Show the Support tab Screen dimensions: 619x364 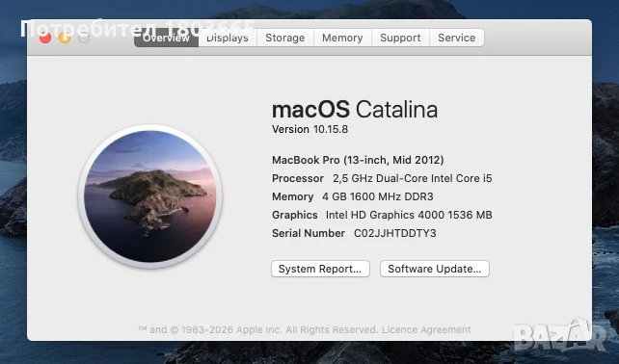pyautogui.click(x=400, y=38)
